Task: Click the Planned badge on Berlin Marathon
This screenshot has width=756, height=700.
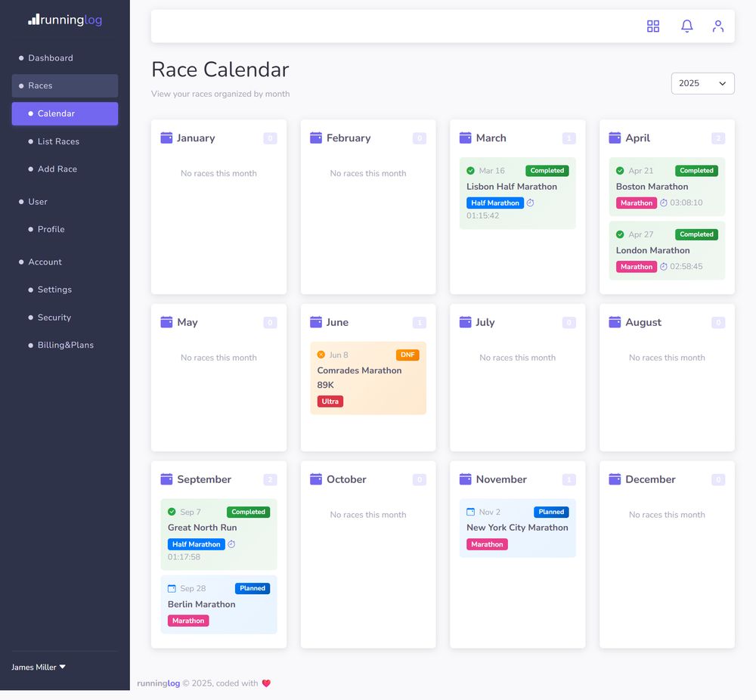Action: click(253, 588)
